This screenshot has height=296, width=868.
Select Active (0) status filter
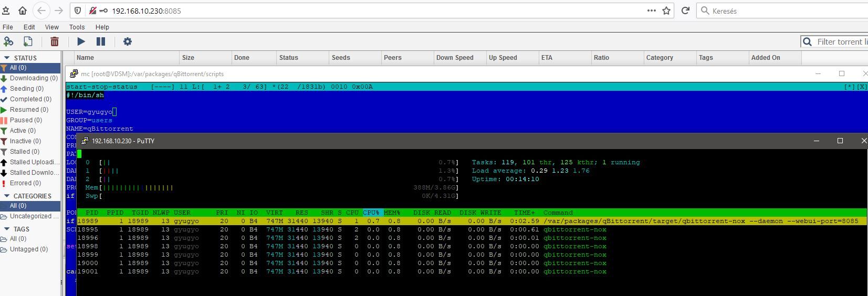pos(30,131)
